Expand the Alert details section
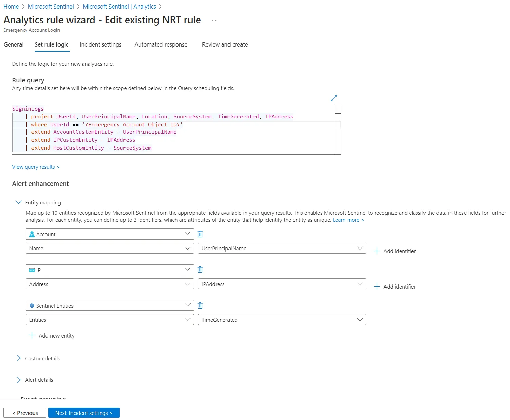 (x=19, y=380)
